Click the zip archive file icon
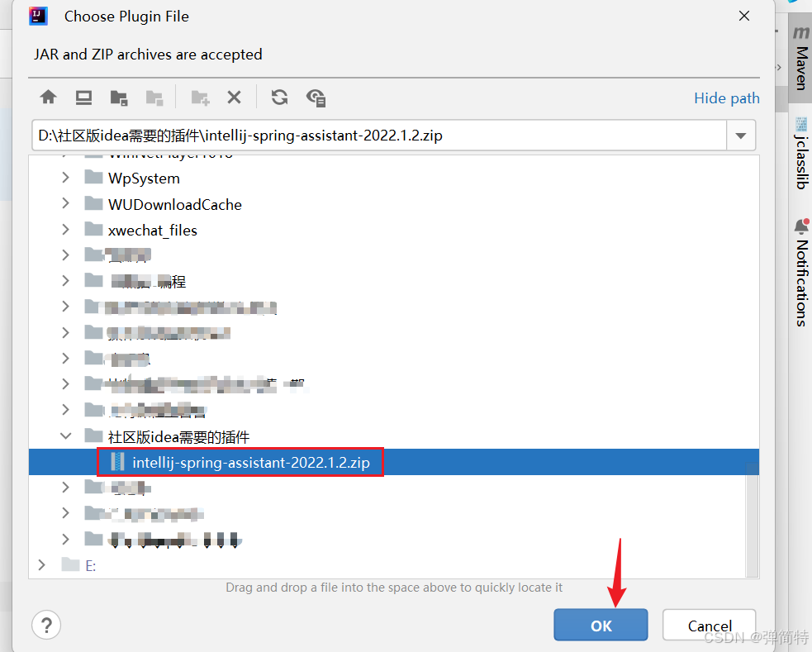The width and height of the screenshot is (812, 652). [118, 462]
